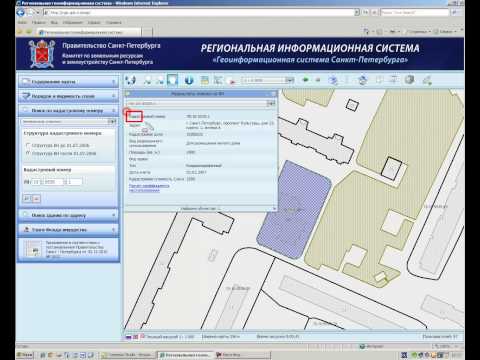
Task: Collapse the 'Поиск по кадастровому номеру' panel
Action: [x=68, y=110]
